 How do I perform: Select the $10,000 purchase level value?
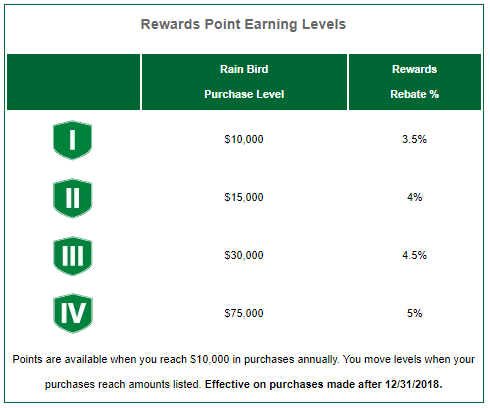click(244, 139)
